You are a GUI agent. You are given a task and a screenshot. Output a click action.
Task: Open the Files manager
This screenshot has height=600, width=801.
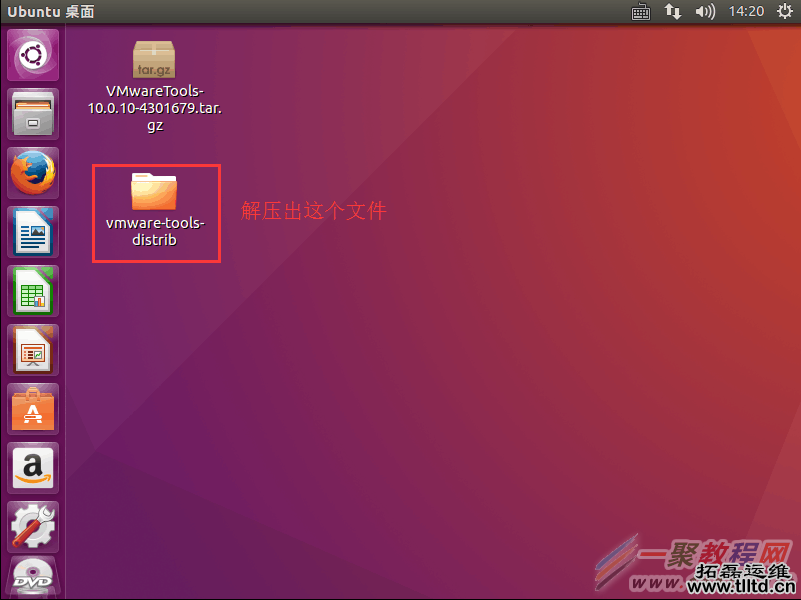click(x=32, y=113)
